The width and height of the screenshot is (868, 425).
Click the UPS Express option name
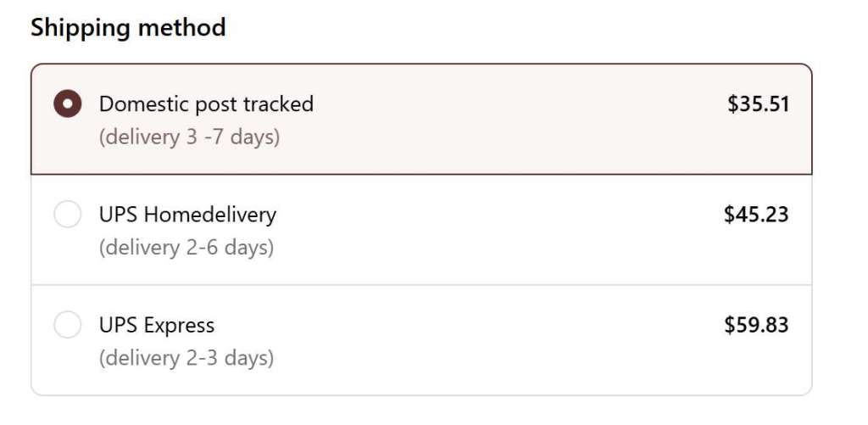[x=157, y=325]
